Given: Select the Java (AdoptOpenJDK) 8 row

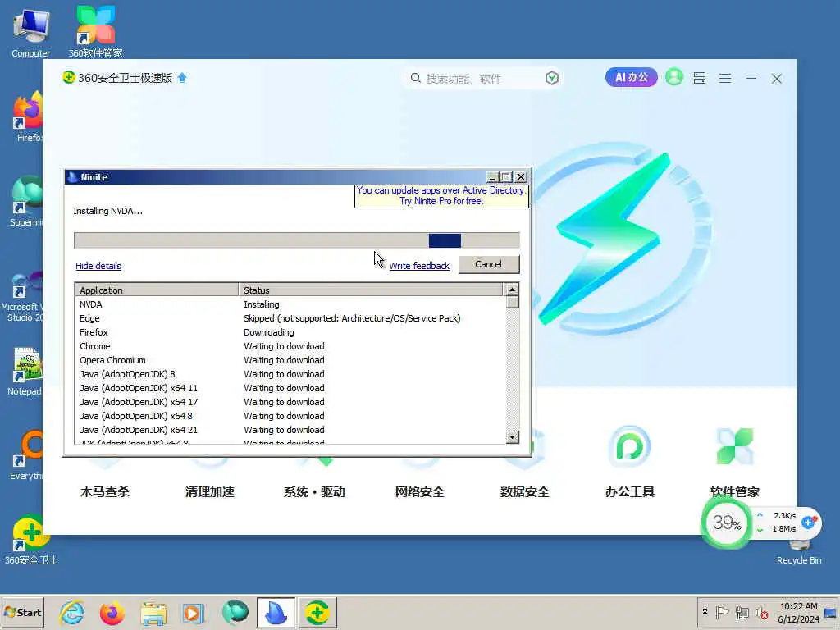Looking at the screenshot, I should tap(290, 374).
